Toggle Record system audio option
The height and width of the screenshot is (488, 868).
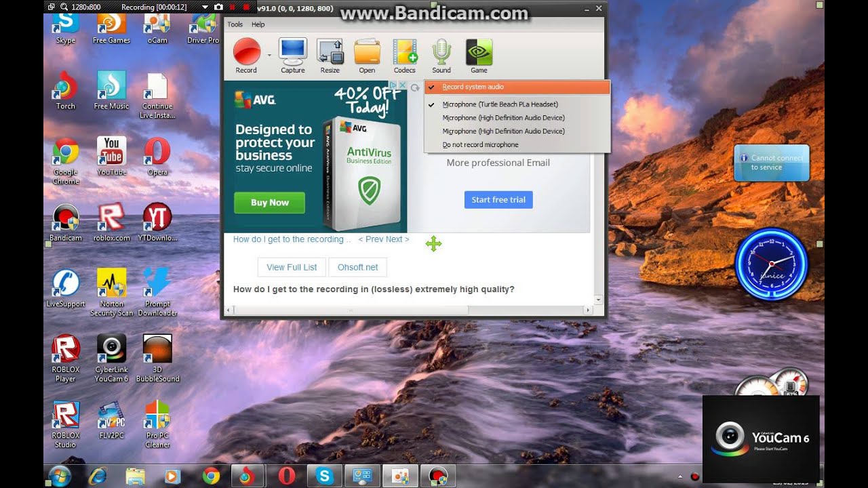(x=517, y=87)
